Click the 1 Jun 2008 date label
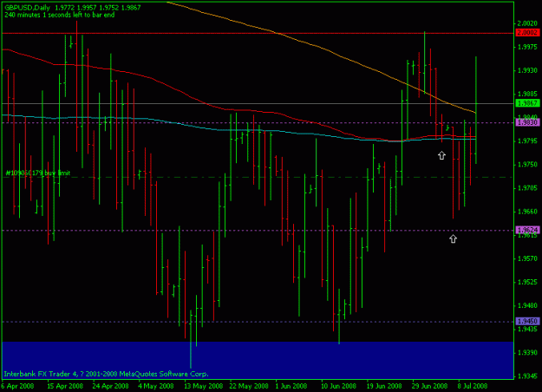This screenshot has width=542, height=392. click(291, 386)
